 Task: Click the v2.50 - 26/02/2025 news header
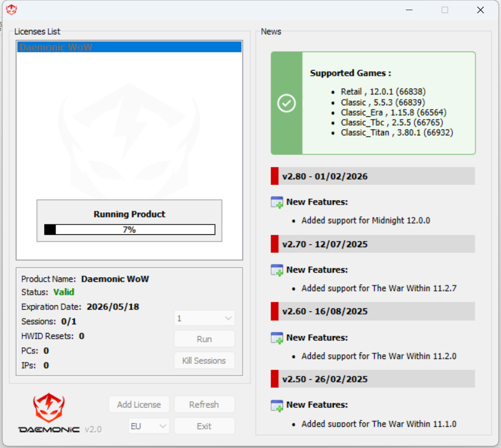[372, 379]
